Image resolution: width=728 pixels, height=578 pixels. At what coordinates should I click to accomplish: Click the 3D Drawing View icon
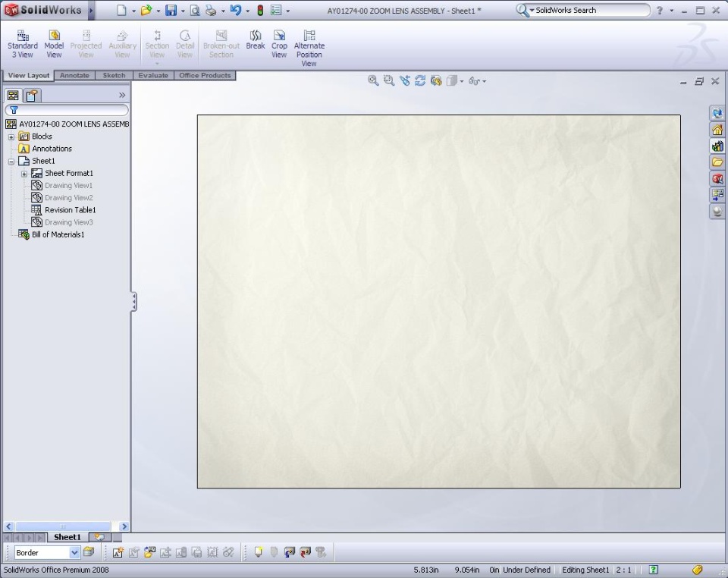tap(436, 80)
